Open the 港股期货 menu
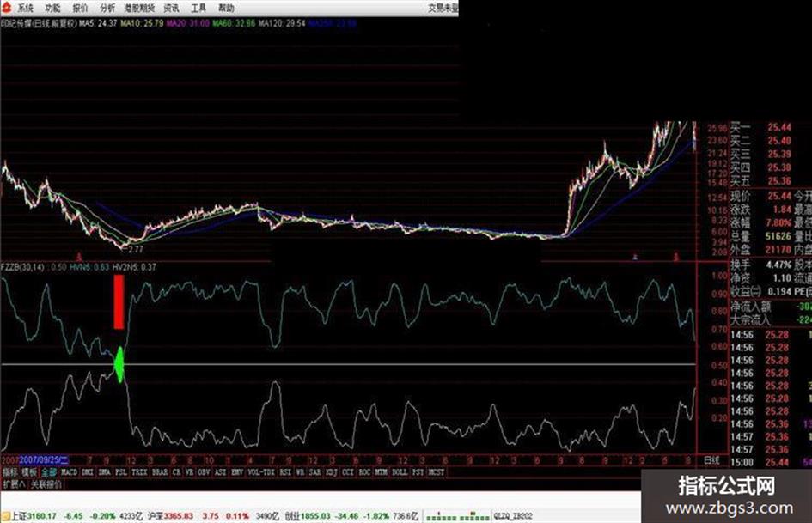 pos(140,8)
